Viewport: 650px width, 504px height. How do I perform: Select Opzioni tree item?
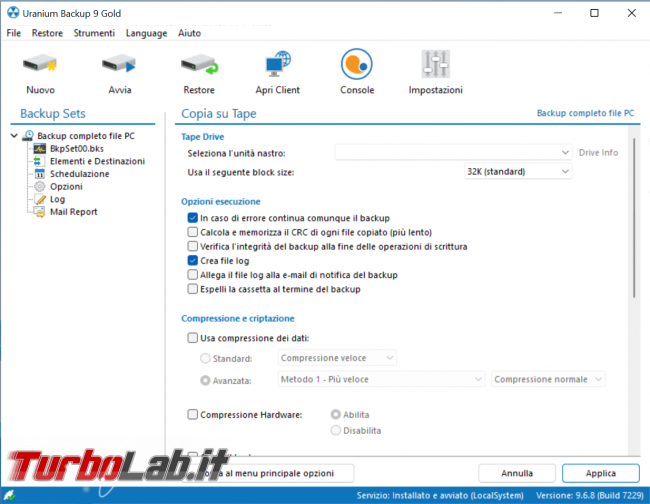(66, 187)
